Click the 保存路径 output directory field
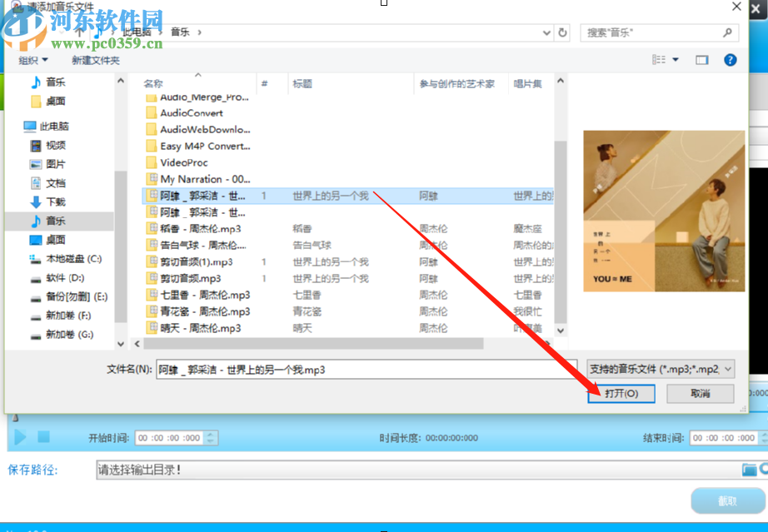Screen dimensions: 768x532 [419, 470]
